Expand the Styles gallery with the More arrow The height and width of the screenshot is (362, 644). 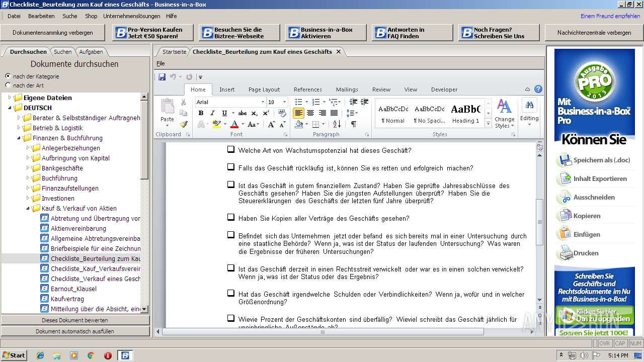[x=488, y=124]
